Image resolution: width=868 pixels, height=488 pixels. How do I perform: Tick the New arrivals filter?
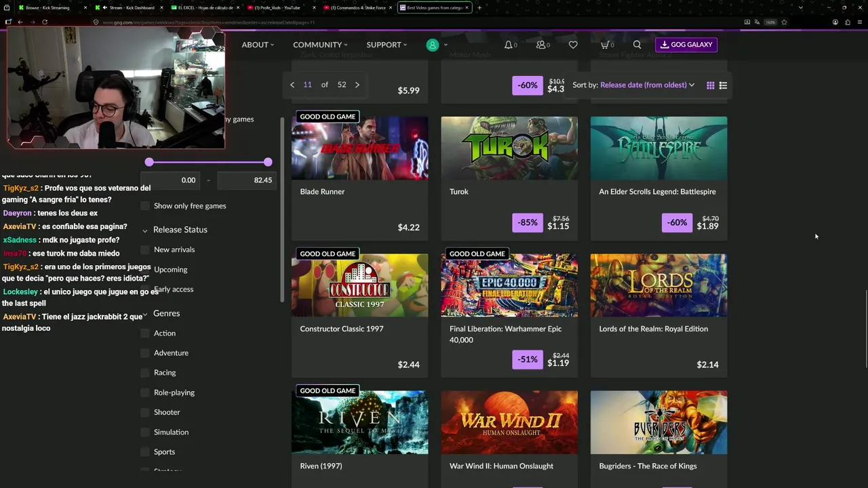point(145,249)
